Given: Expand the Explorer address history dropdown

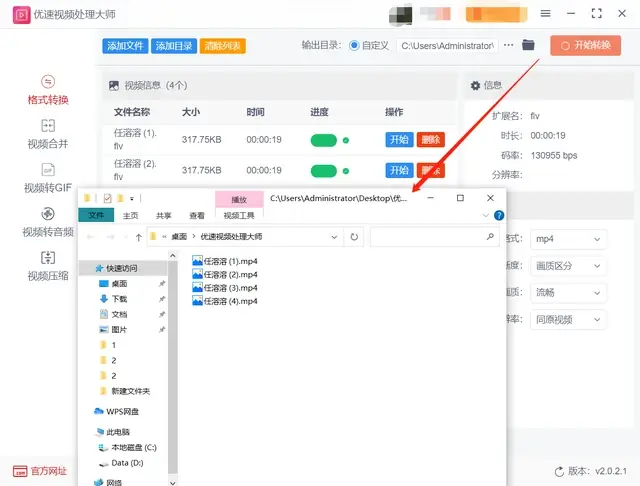Looking at the screenshot, I should click(334, 237).
